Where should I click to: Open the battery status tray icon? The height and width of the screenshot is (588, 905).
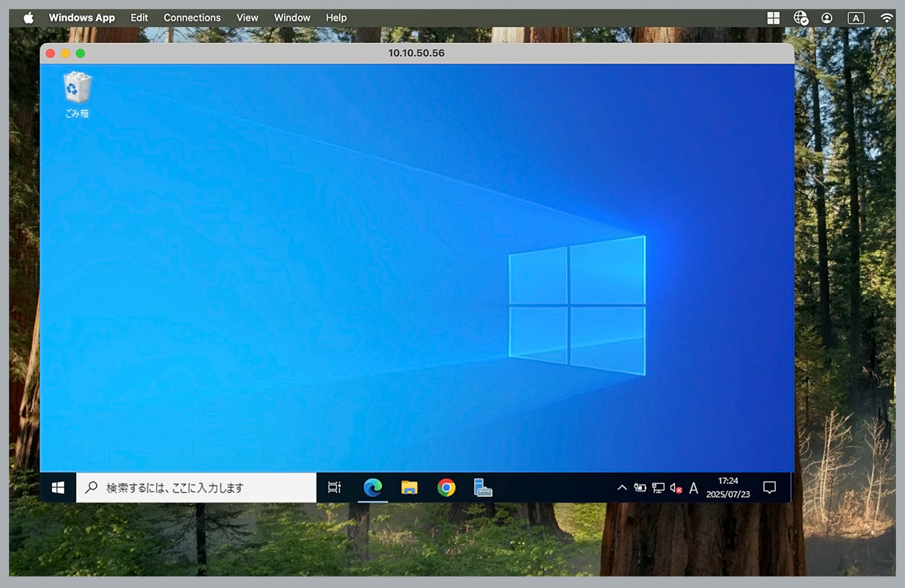tap(640, 488)
